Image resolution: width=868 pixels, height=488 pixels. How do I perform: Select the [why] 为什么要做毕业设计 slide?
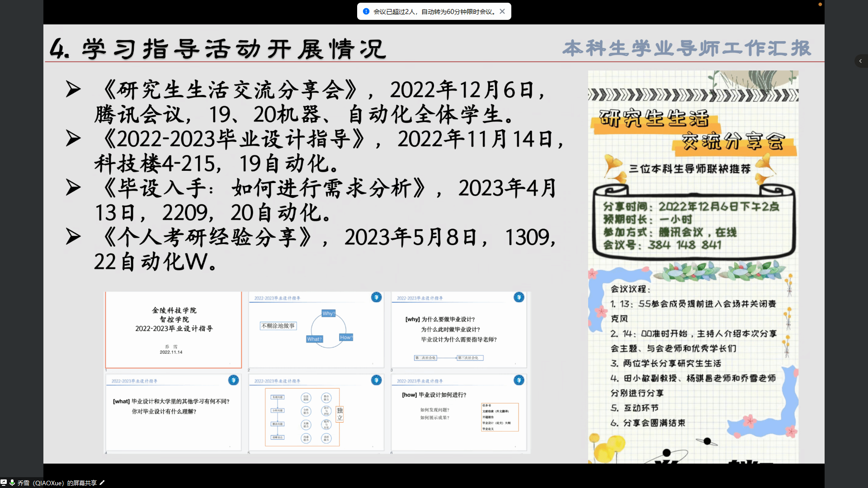coord(458,330)
